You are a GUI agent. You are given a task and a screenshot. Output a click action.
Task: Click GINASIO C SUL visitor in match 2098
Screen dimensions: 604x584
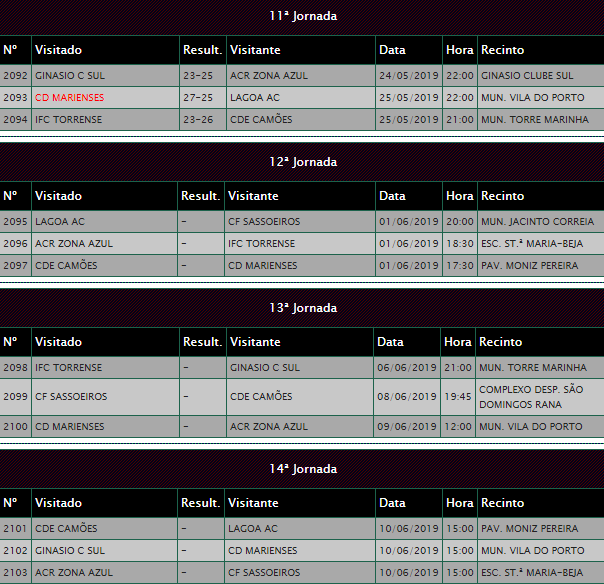click(265, 368)
